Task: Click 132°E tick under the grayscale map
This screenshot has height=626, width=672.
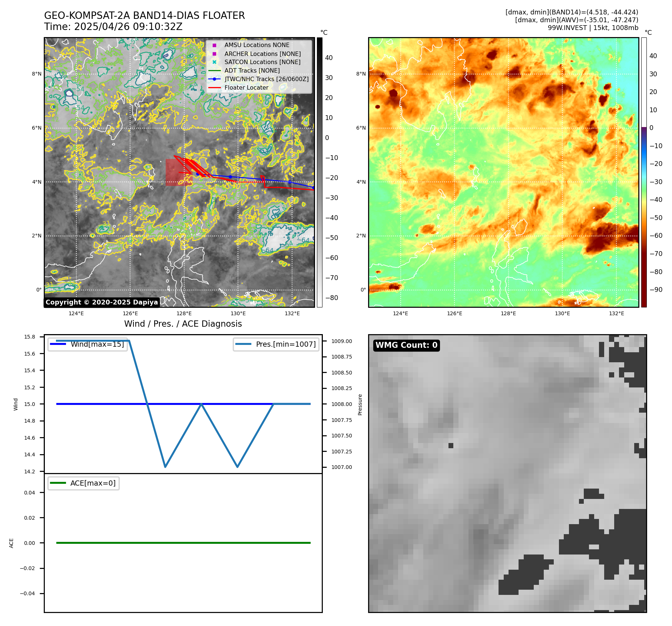Action: tap(292, 314)
